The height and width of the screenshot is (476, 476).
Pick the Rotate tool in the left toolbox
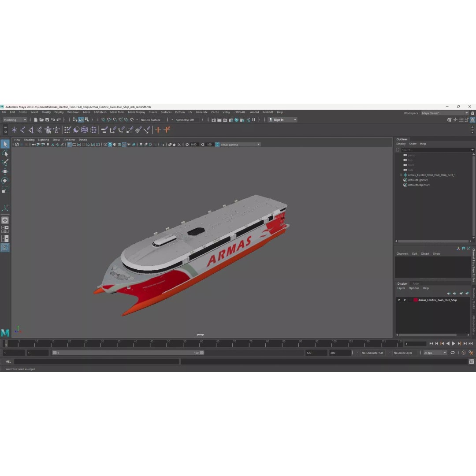click(5, 181)
